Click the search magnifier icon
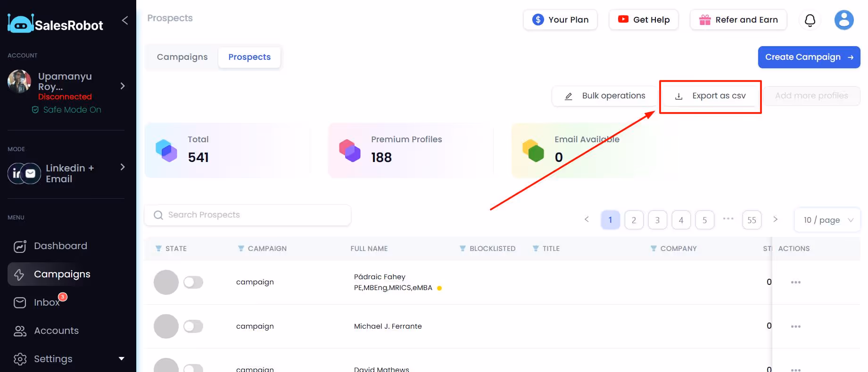The height and width of the screenshot is (372, 868). click(158, 215)
